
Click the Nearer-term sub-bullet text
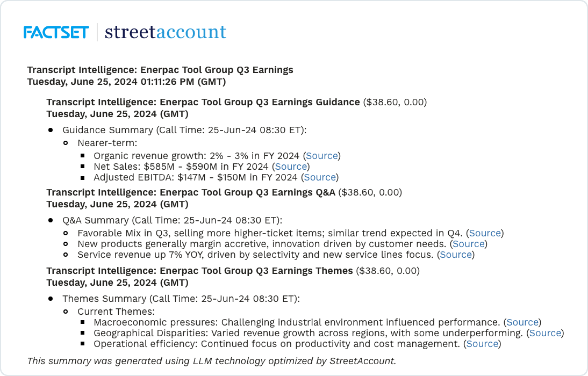click(x=107, y=143)
